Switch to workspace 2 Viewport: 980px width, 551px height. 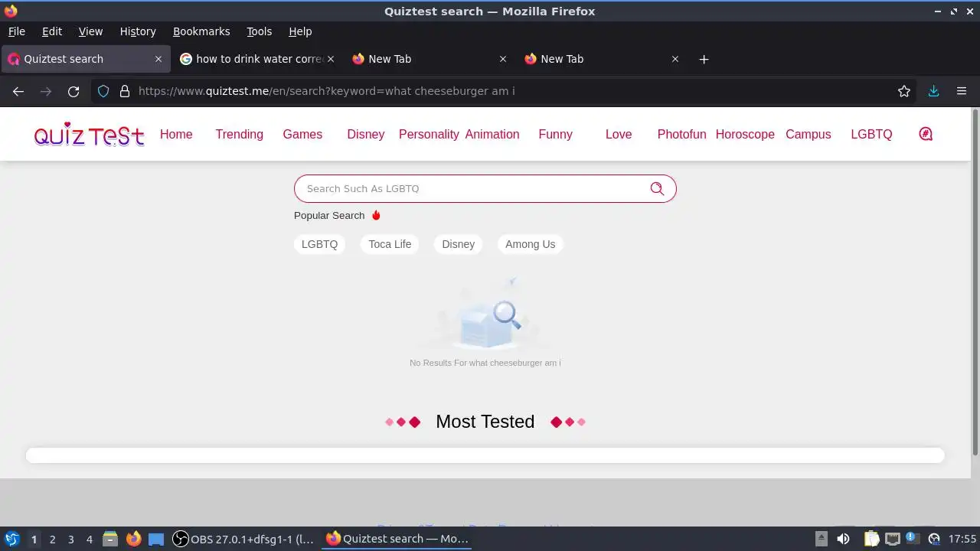pyautogui.click(x=52, y=539)
